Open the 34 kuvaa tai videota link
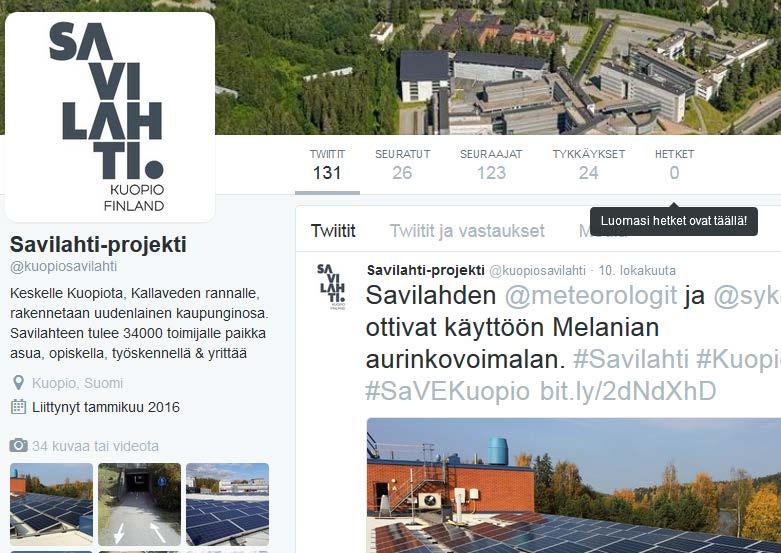The image size is (781, 553). (x=95, y=446)
